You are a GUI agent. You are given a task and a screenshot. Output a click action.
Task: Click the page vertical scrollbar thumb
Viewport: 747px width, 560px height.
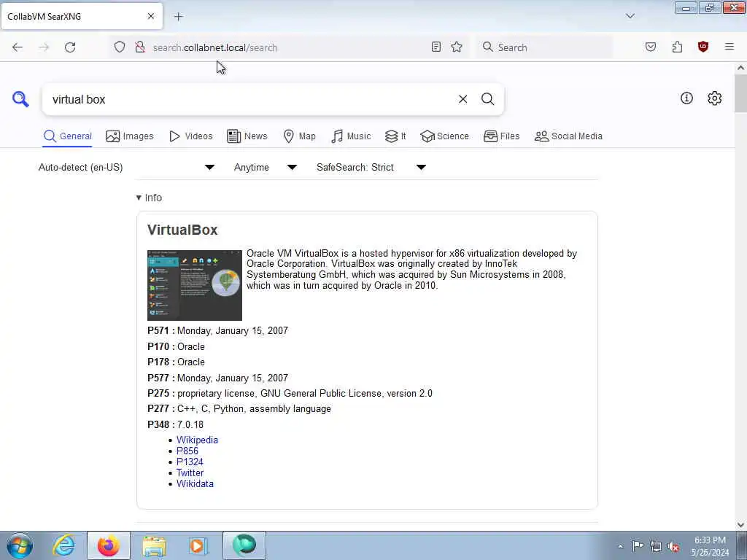[x=740, y=93]
